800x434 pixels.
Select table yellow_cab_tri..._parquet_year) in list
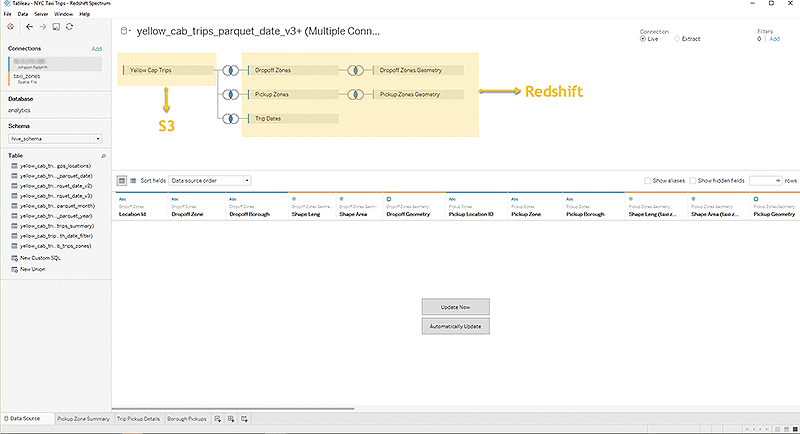[x=55, y=216]
